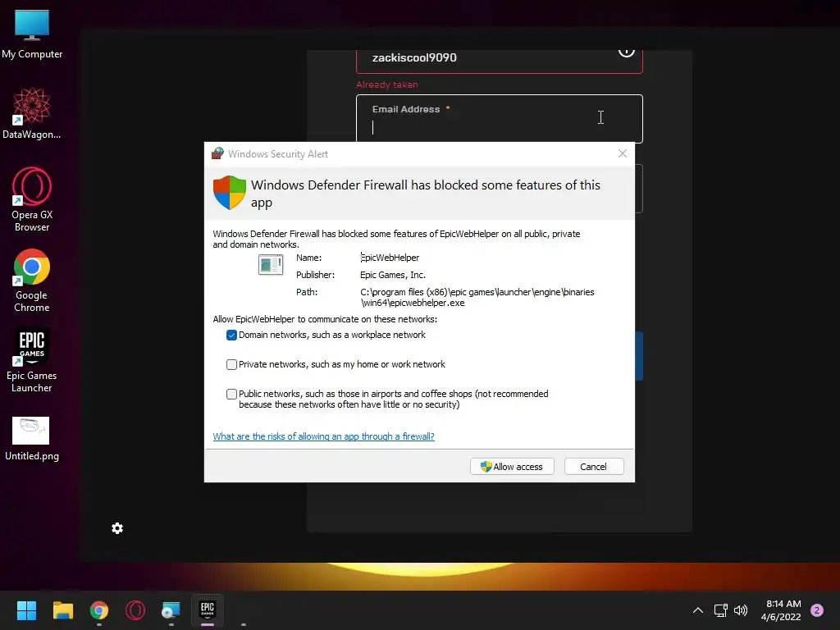This screenshot has width=840, height=630.
Task: Click the info icon in username field
Action: 626,52
